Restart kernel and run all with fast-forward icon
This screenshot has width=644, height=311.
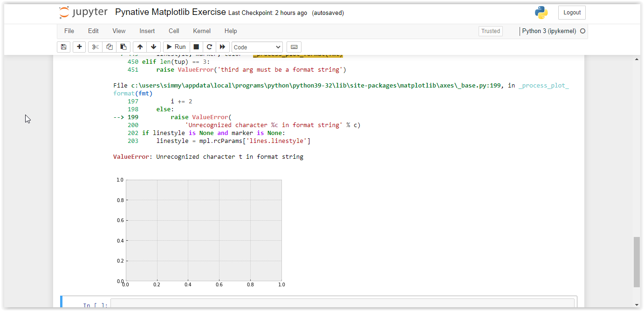222,47
